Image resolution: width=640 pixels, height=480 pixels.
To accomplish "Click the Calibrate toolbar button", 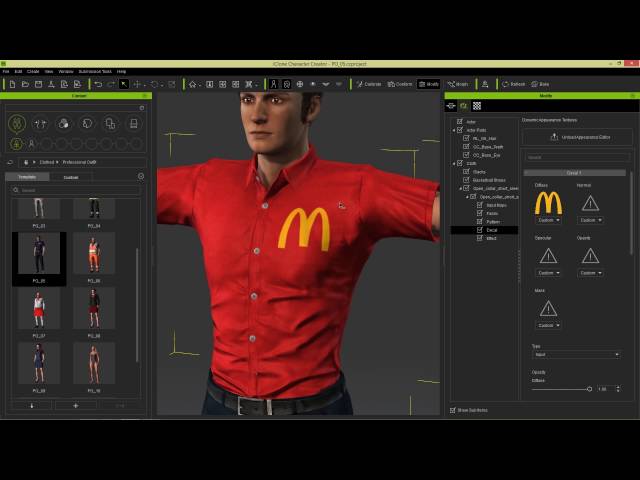I will pyautogui.click(x=369, y=84).
